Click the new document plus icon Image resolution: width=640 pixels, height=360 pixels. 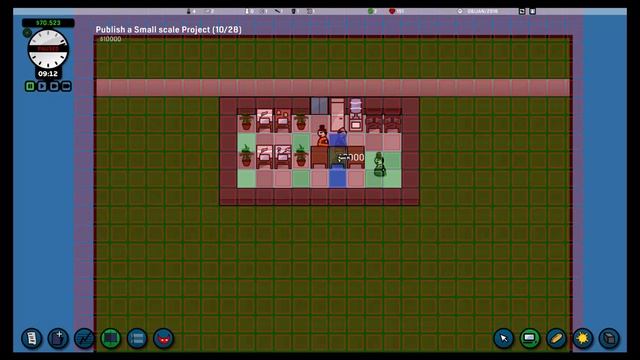[58, 338]
